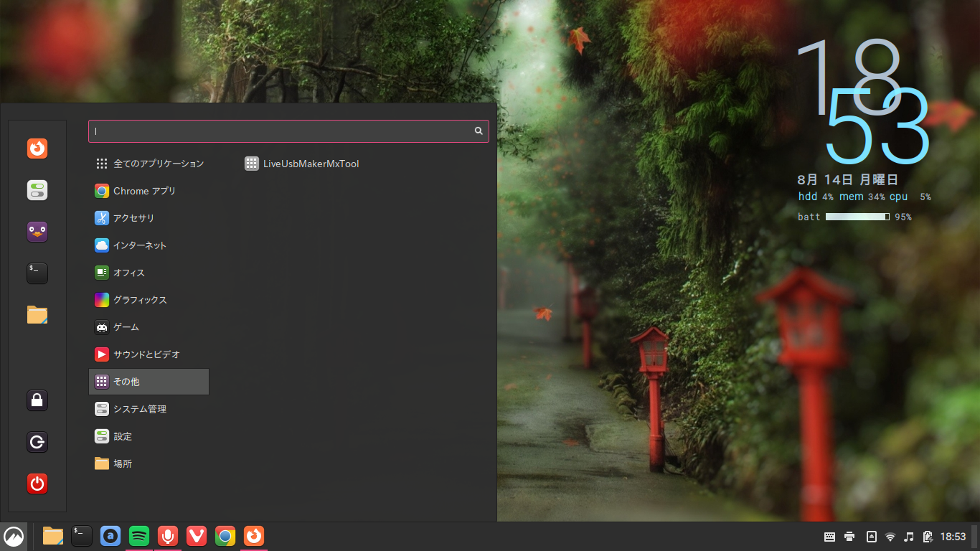Viewport: 980px width, 551px height.
Task: Open the panel clock showing 18:53
Action: [x=953, y=537]
